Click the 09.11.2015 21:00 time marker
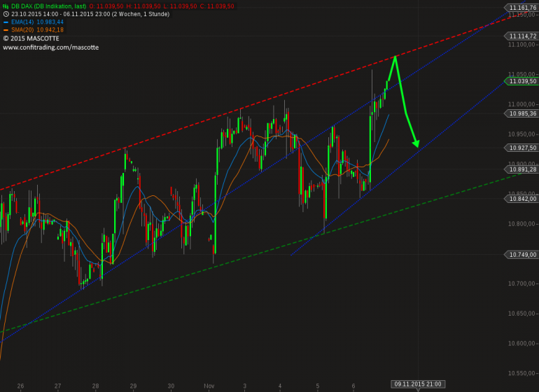Image resolution: width=539 pixels, height=392 pixels. pos(418,384)
